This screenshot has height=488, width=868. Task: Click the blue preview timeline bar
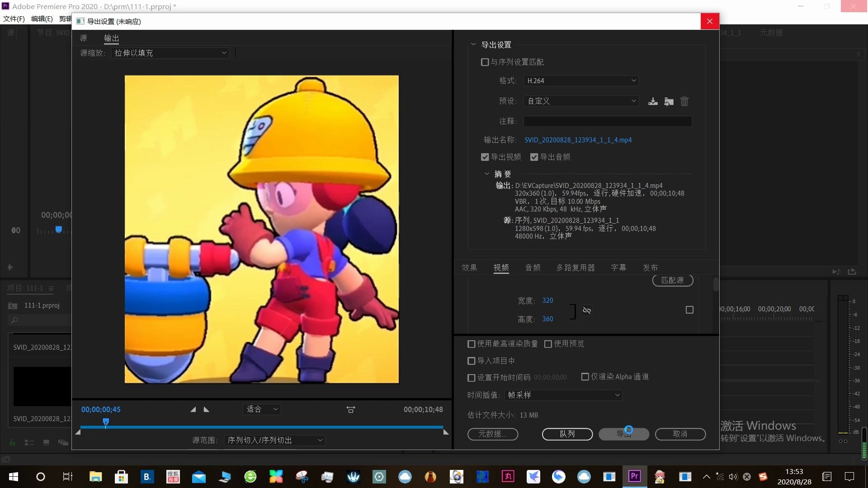pos(262,427)
